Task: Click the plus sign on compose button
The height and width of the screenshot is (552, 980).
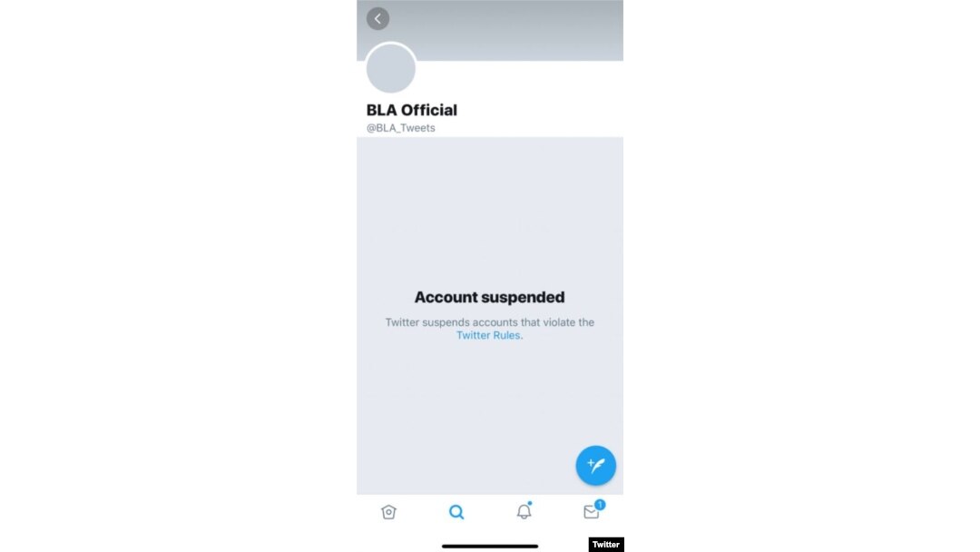Action: point(591,463)
